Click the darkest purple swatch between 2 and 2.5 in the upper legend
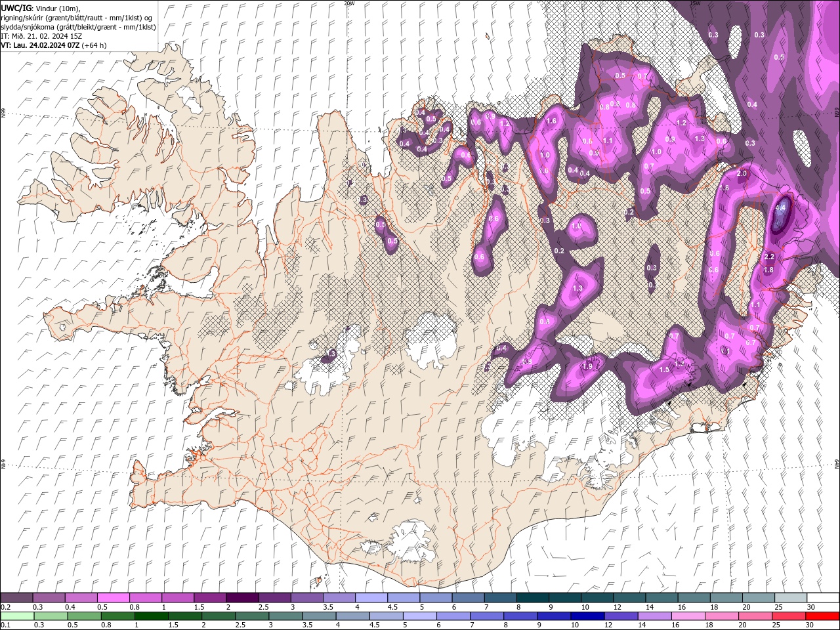Viewport: 840px width, 630px height. [241, 598]
